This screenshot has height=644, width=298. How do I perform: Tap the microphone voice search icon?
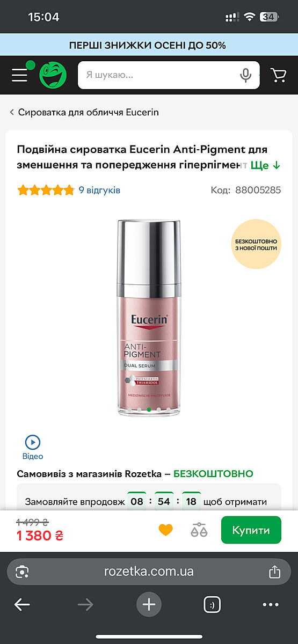click(x=246, y=75)
